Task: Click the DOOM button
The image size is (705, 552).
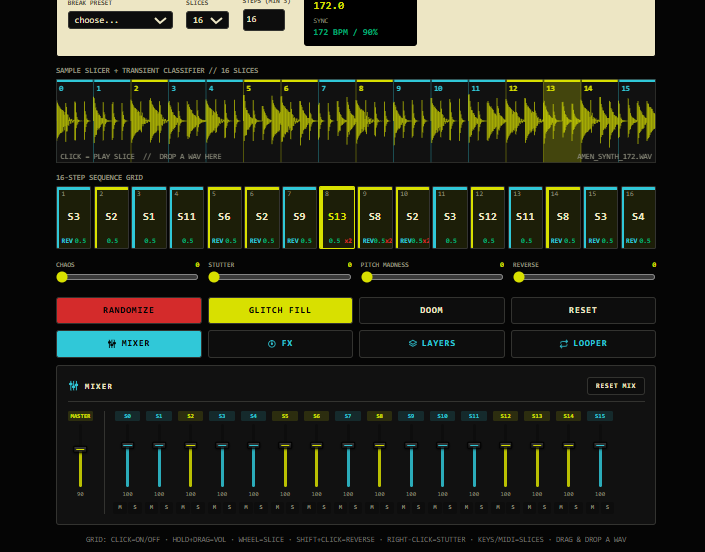Action: pyautogui.click(x=432, y=310)
